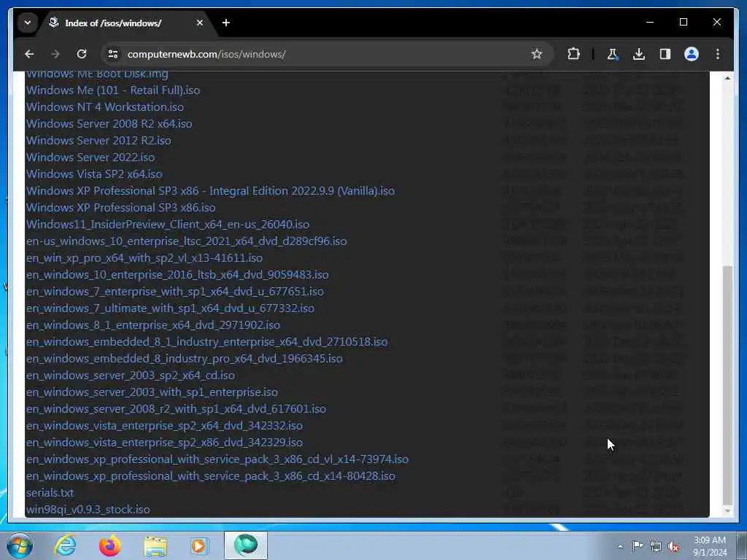Open the tab search dropdown chevron

28,23
